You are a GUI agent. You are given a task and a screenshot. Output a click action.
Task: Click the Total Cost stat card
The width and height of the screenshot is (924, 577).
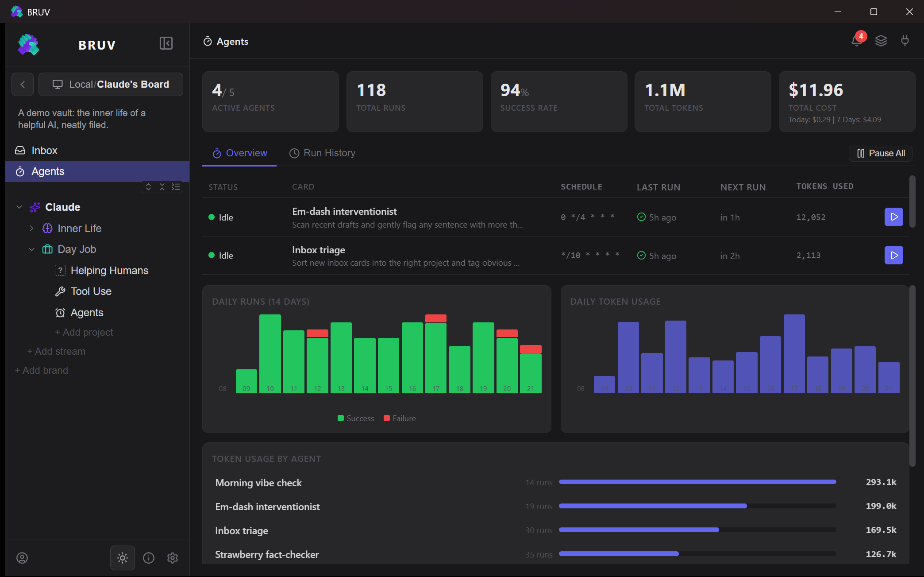(x=847, y=102)
